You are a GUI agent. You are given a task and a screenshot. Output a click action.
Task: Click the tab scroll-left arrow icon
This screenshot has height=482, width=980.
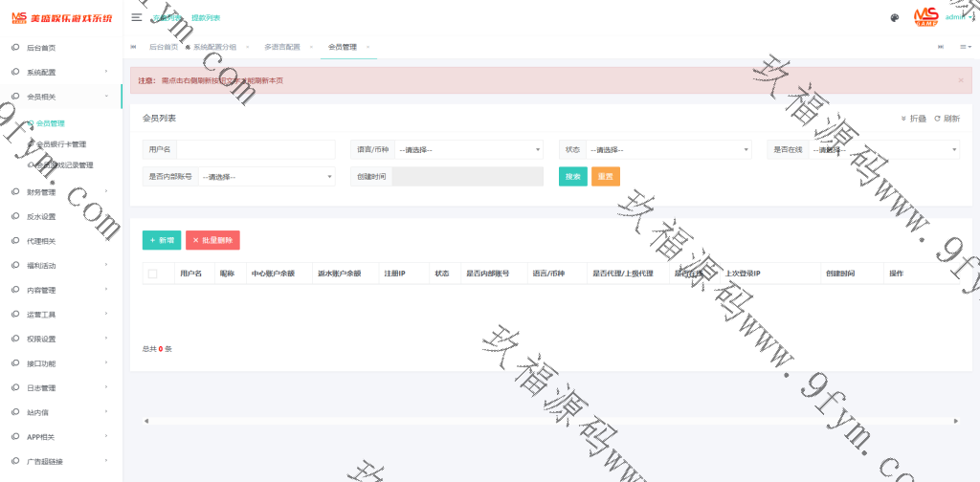point(133,47)
